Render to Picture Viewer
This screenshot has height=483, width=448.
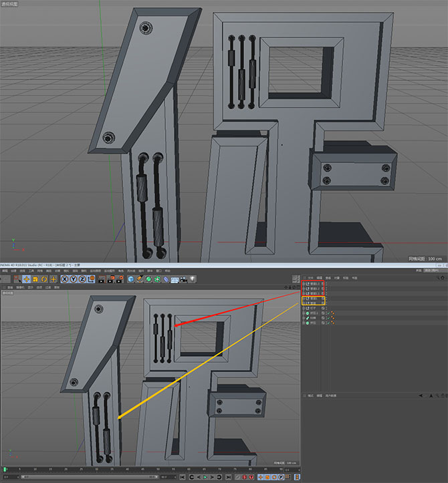tap(110, 279)
